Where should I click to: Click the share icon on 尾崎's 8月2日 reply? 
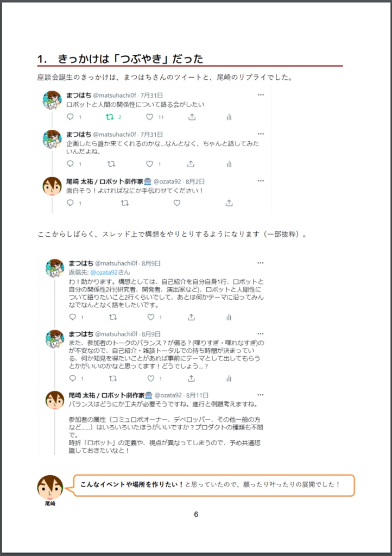pyautogui.click(x=228, y=203)
